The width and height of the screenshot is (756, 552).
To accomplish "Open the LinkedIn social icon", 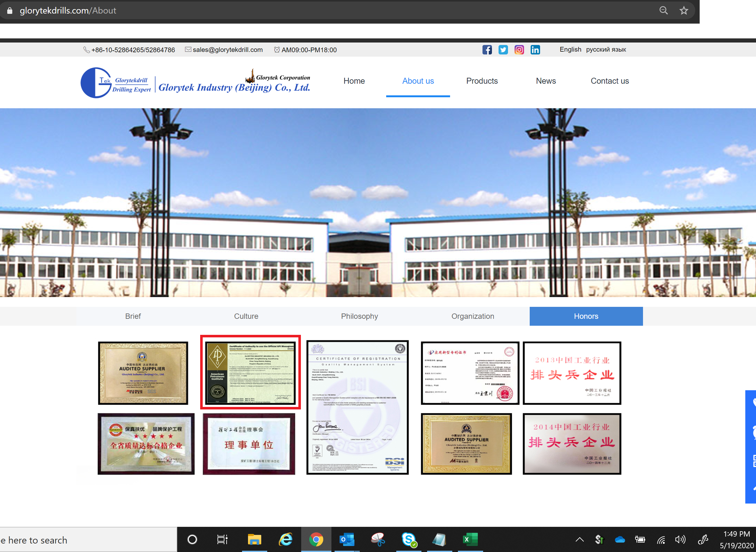I will pos(535,50).
